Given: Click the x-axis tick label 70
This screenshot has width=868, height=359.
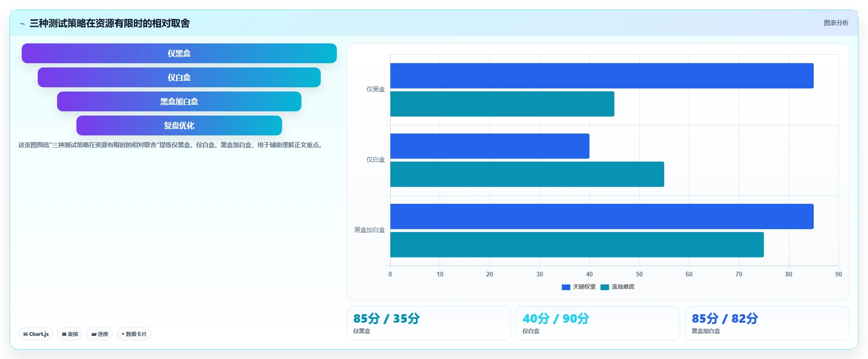Looking at the screenshot, I should click(x=739, y=274).
